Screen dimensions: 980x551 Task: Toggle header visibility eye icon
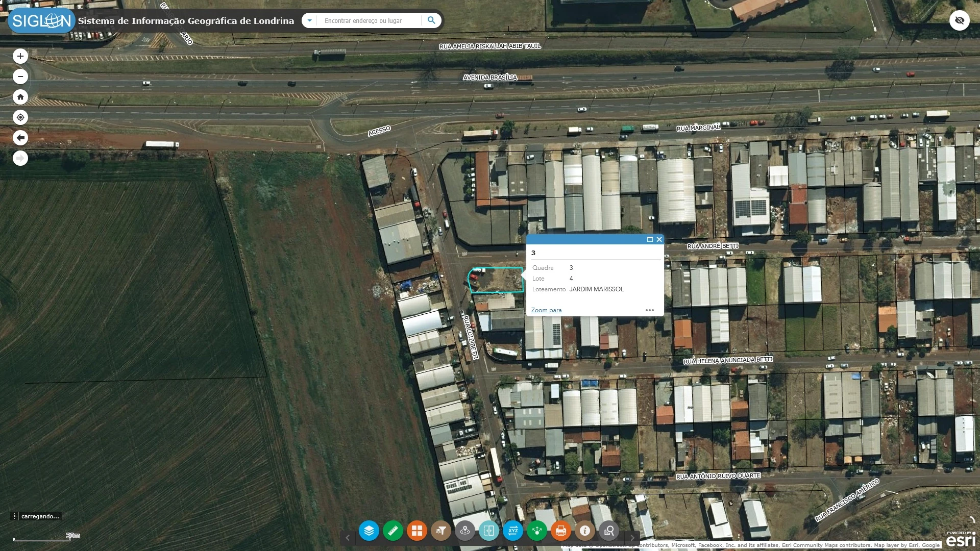[960, 20]
